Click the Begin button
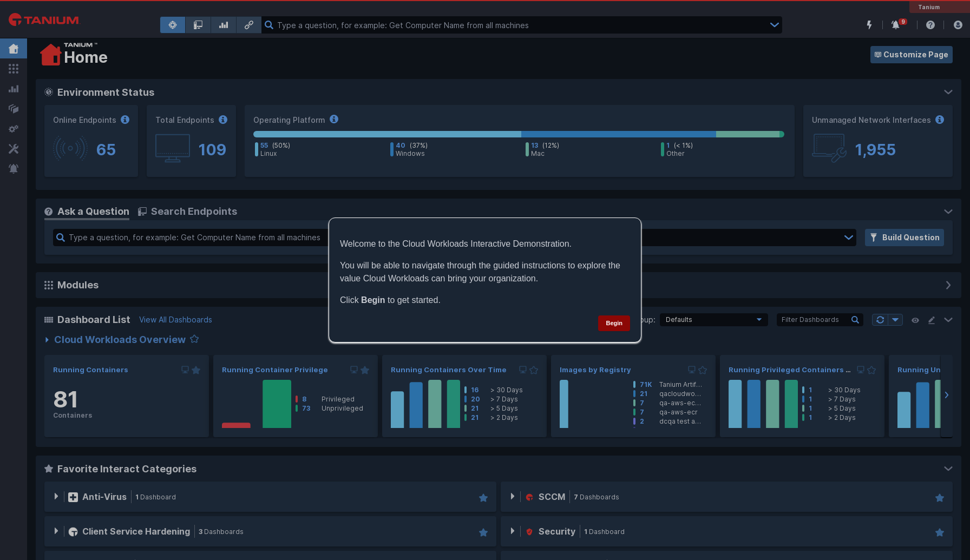 614,323
